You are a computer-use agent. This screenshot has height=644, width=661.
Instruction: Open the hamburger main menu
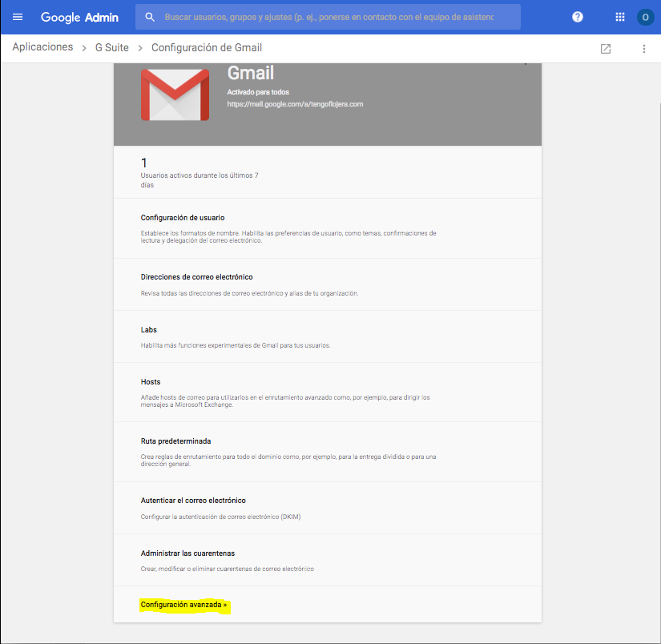click(18, 17)
